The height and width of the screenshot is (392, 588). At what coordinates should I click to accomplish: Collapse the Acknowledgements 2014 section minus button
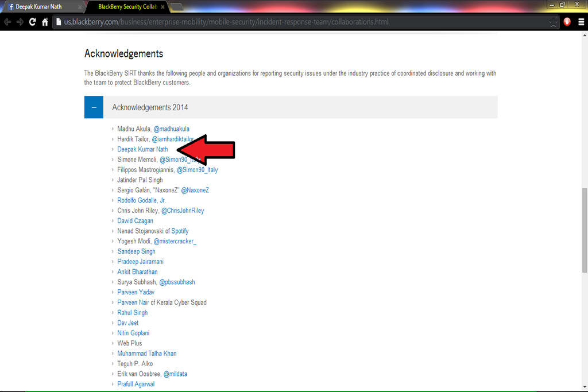coord(94,107)
